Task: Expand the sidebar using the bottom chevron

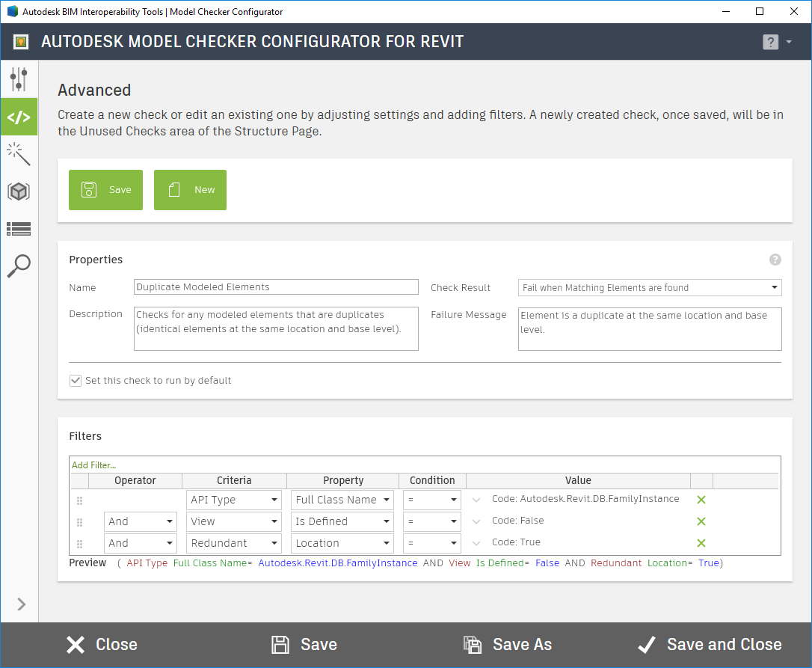Action: 20,604
